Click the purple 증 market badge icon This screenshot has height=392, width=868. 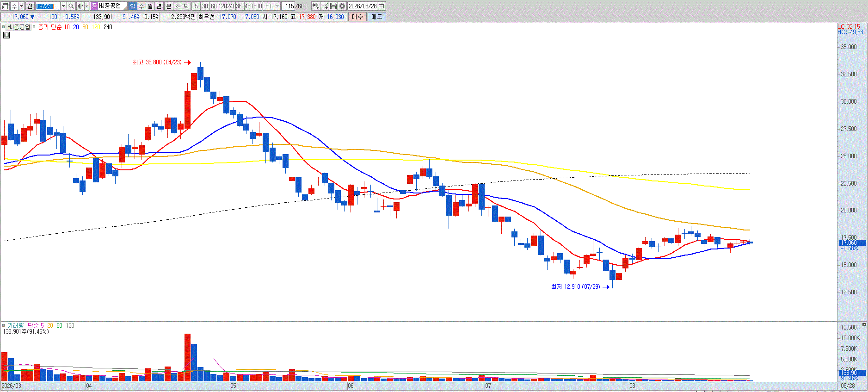[94, 6]
